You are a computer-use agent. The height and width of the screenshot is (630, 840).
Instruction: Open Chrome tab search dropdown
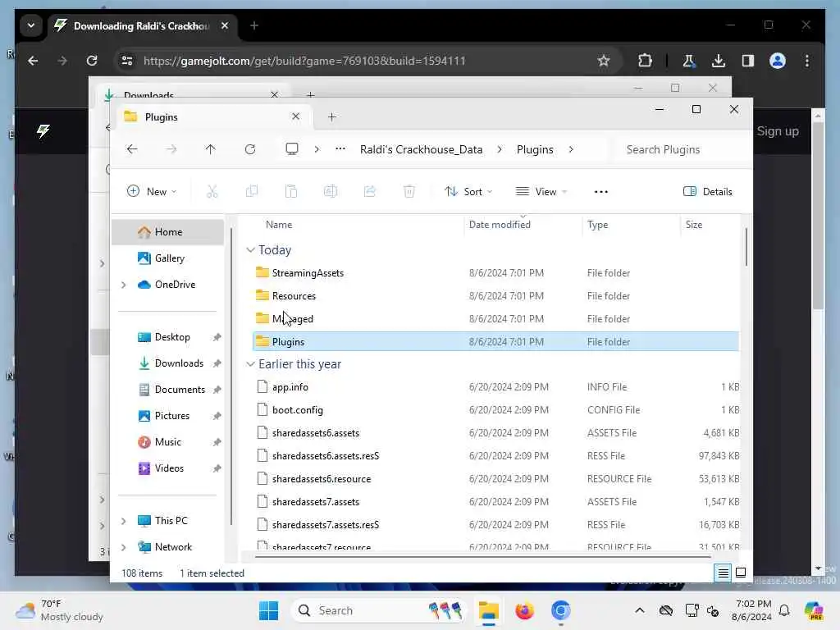click(x=31, y=25)
